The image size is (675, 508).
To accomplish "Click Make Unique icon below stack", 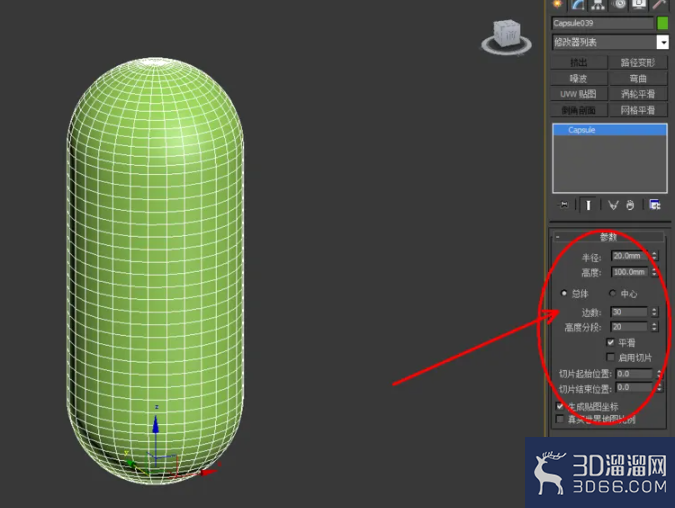I will (613, 205).
